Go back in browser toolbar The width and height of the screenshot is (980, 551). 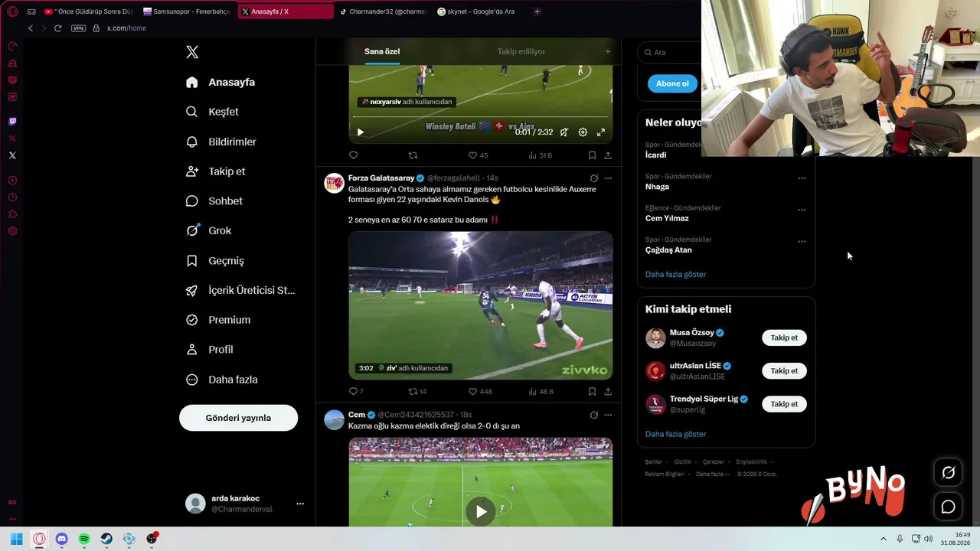tap(31, 28)
